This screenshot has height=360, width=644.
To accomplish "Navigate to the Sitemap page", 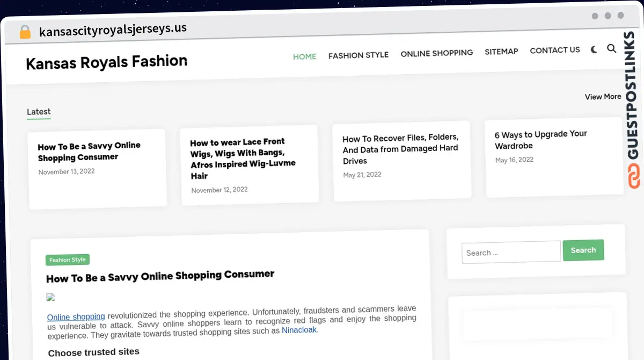I will tap(501, 52).
